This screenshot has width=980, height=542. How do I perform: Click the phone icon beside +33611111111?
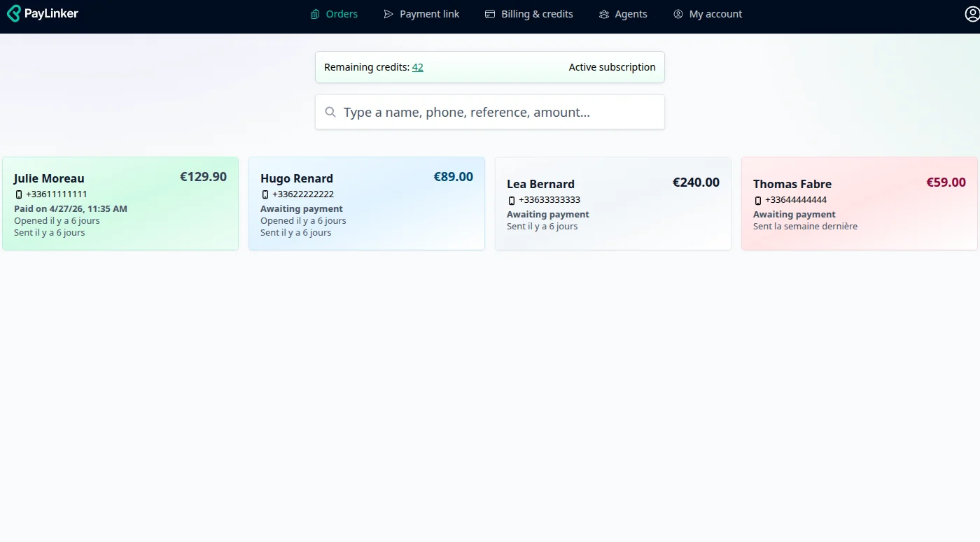pyautogui.click(x=19, y=194)
